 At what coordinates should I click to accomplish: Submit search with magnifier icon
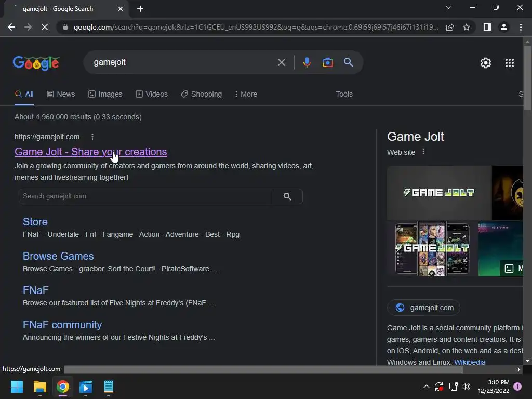point(349,62)
